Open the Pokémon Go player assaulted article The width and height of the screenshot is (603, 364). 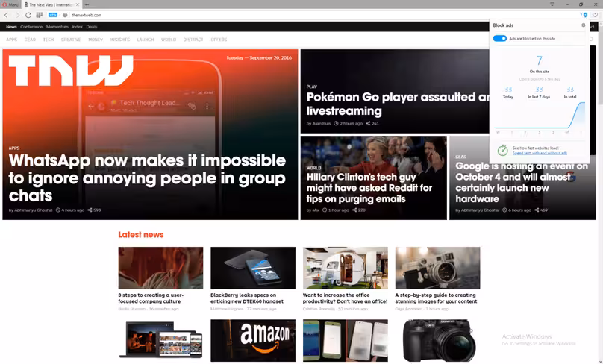tap(398, 104)
